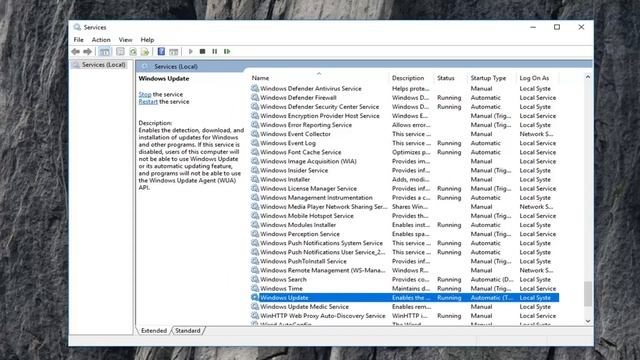Image resolution: width=640 pixels, height=360 pixels.
Task: Select Windows Event Collector row
Action: (404, 134)
